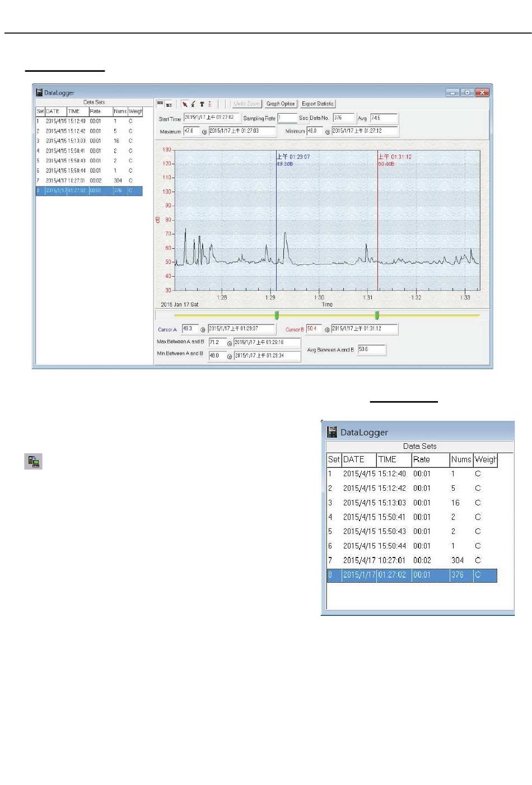Switch to the second list view icon
This screenshot has width=532, height=785.
169,104
